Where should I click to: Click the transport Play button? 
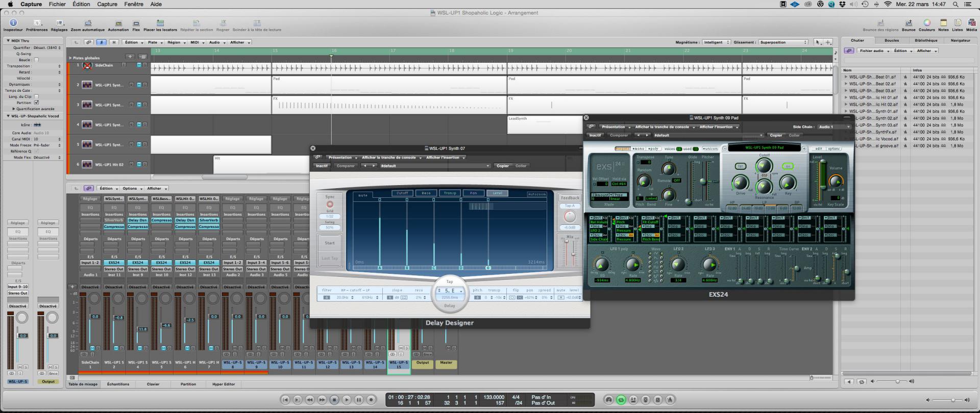coord(347,400)
